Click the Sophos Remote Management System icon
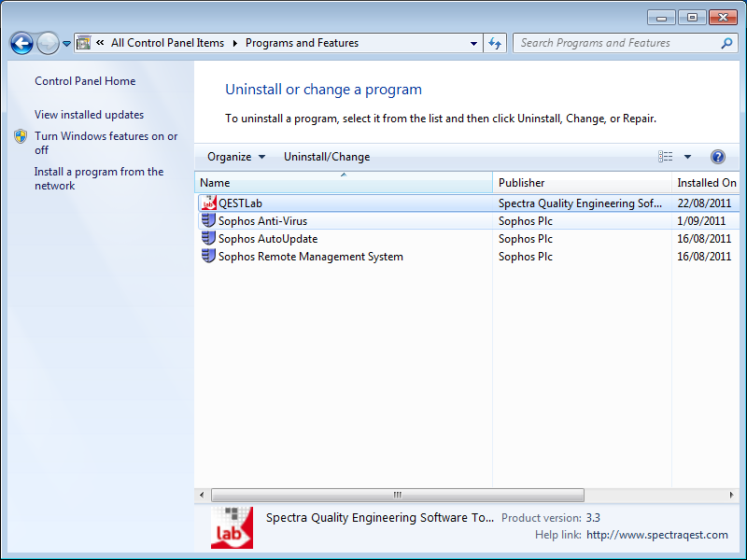Screen dimensions: 747x560 pos(208,257)
